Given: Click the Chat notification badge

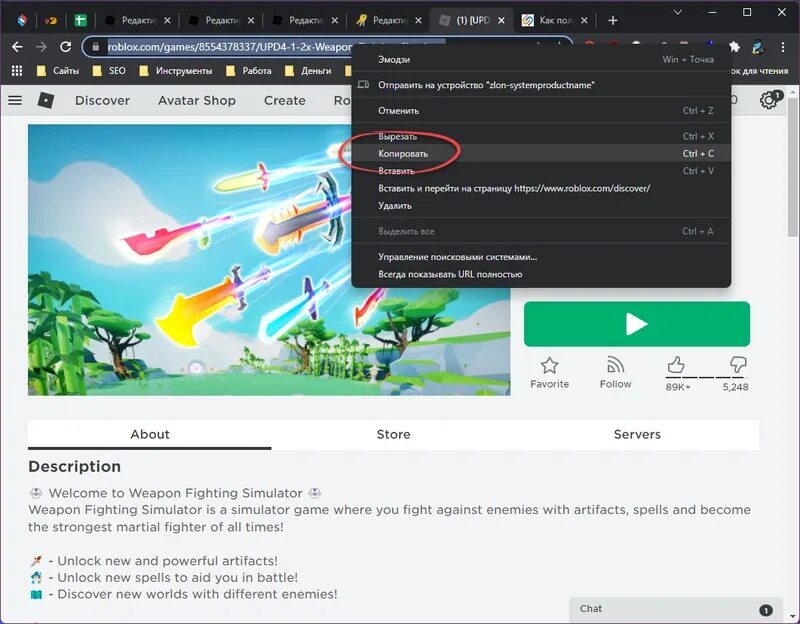Looking at the screenshot, I should [x=766, y=610].
